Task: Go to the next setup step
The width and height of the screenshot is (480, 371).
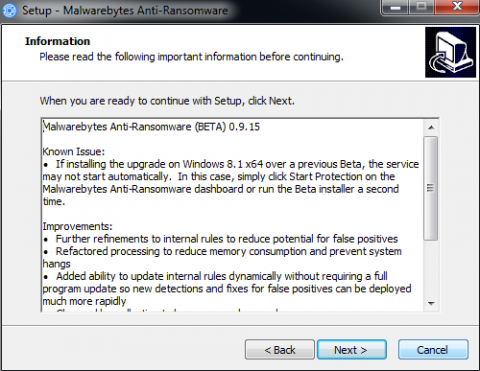Action: click(352, 350)
